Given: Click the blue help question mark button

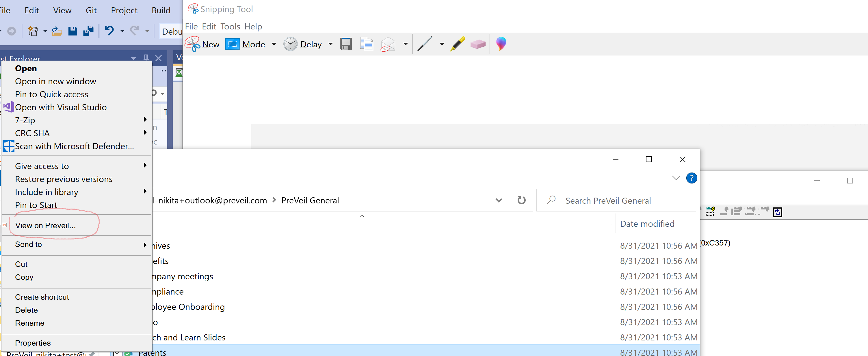Looking at the screenshot, I should point(692,178).
